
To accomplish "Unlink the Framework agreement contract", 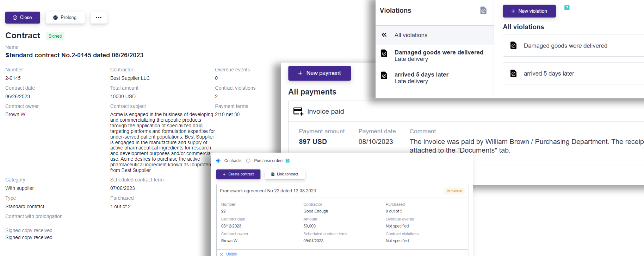I will 228,254.
